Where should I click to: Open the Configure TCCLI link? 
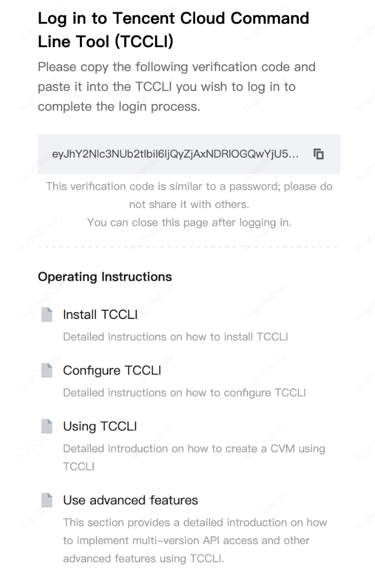click(112, 370)
